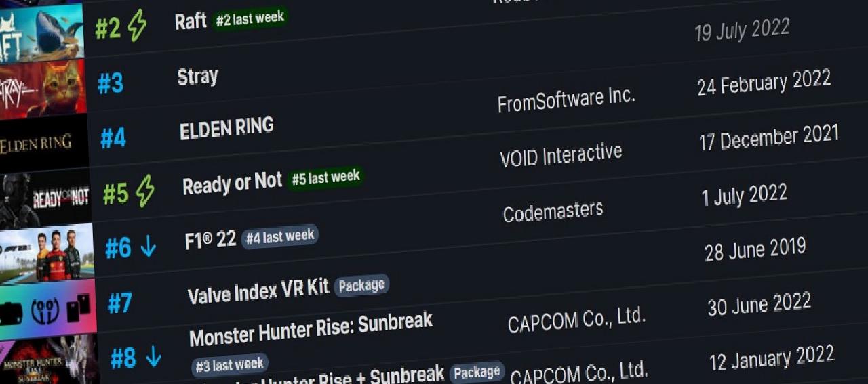
Task: Click the date 1 July 2022
Action: click(x=745, y=196)
